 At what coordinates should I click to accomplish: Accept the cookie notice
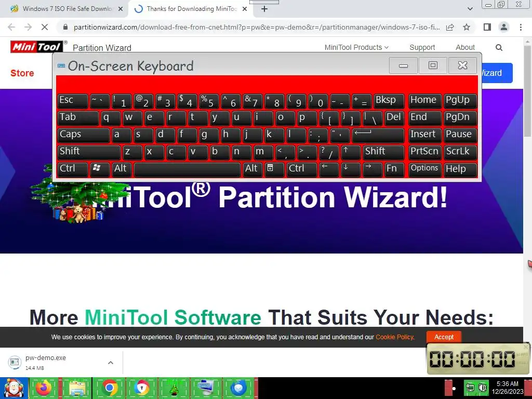pyautogui.click(x=444, y=337)
